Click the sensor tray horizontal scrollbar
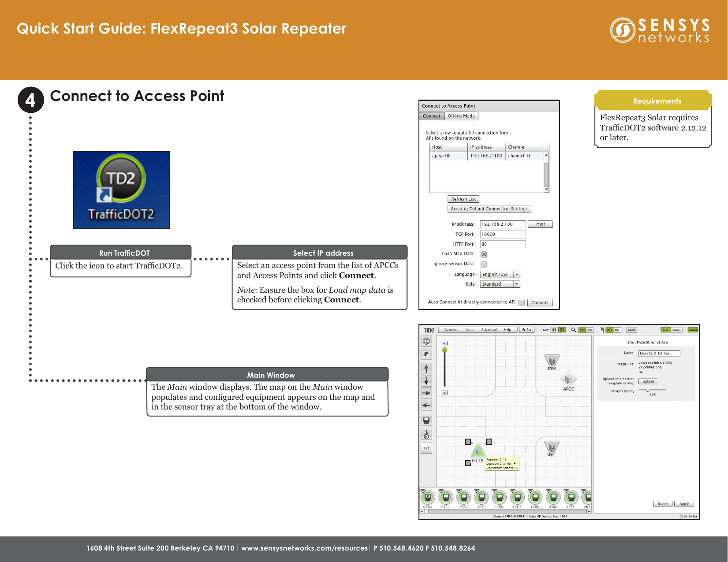Viewport: 728px width, 562px height. point(506,512)
